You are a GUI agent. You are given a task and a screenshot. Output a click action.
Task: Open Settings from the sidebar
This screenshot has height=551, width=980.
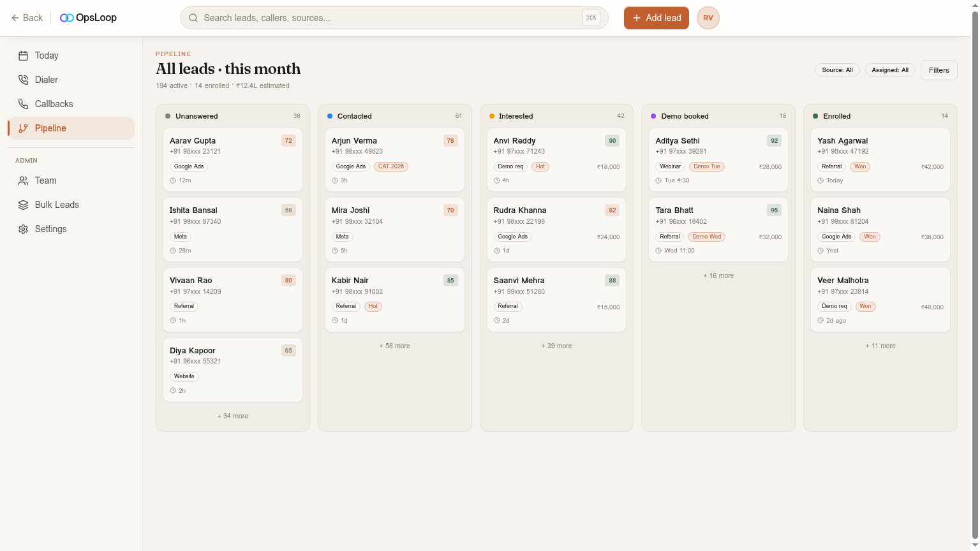(x=71, y=229)
